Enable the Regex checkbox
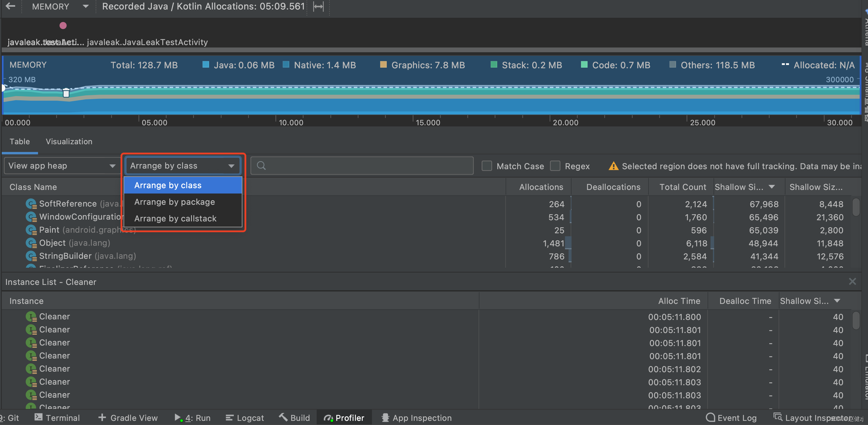 click(x=555, y=166)
